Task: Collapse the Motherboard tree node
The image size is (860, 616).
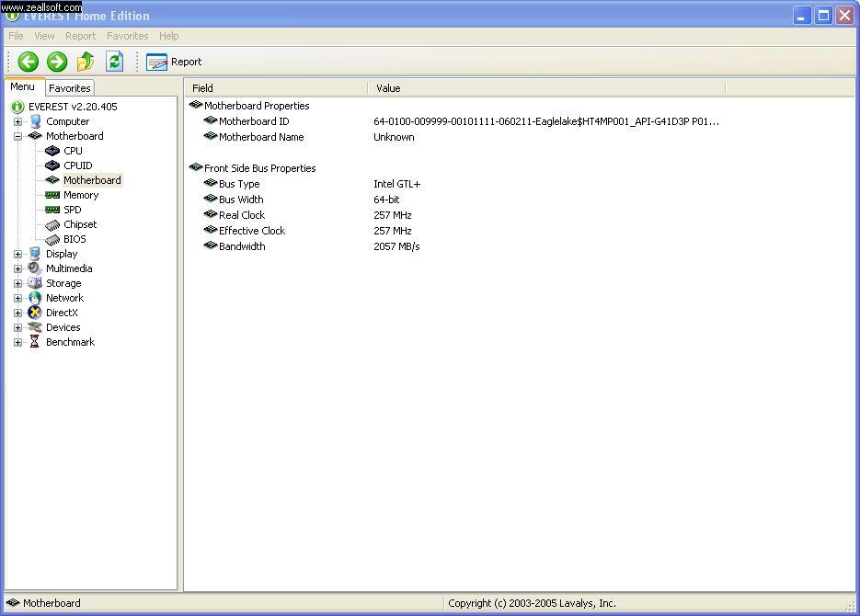Action: click(x=18, y=136)
